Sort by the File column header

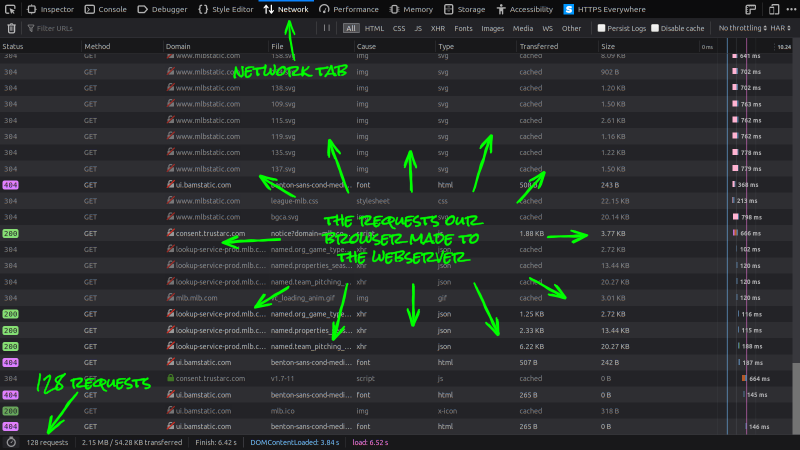[x=311, y=46]
